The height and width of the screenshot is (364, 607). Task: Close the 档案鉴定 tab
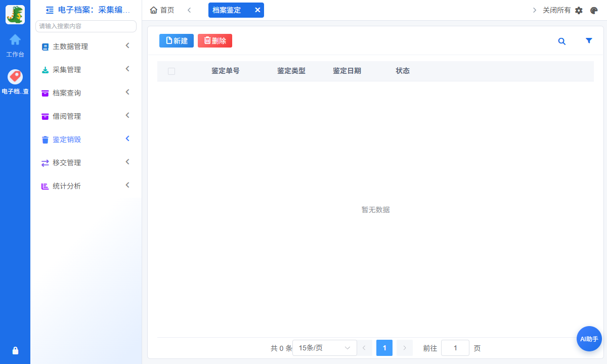point(257,10)
